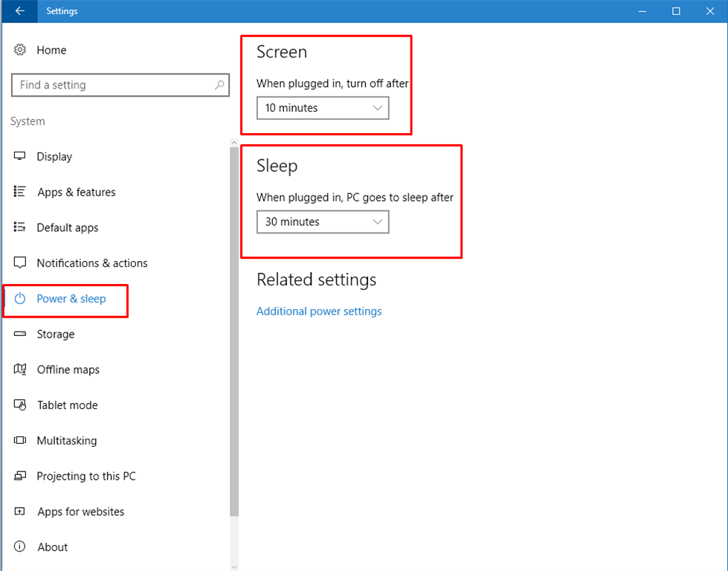Open the PC sleep time dropdown

coord(323,222)
